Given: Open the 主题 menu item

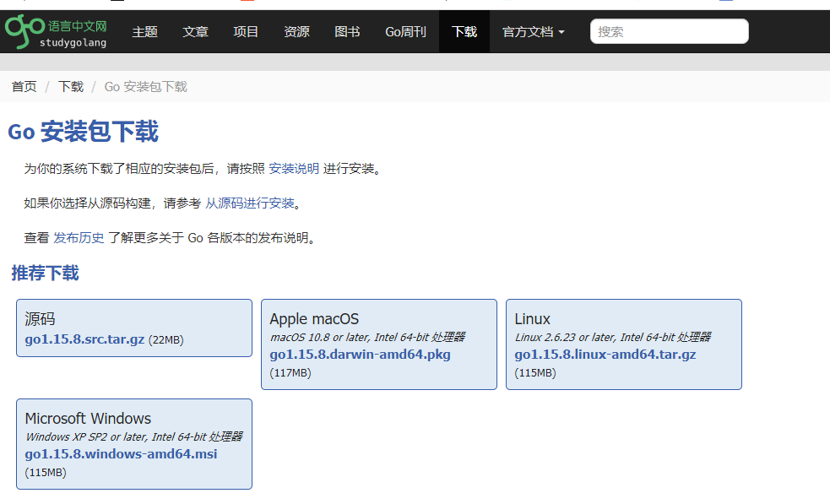Looking at the screenshot, I should [145, 32].
